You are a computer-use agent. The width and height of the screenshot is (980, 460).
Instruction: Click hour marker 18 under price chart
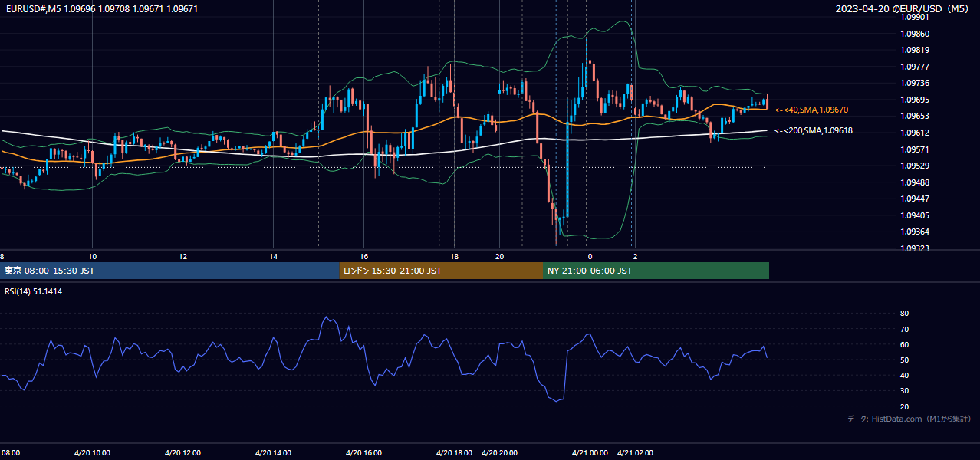(x=454, y=257)
